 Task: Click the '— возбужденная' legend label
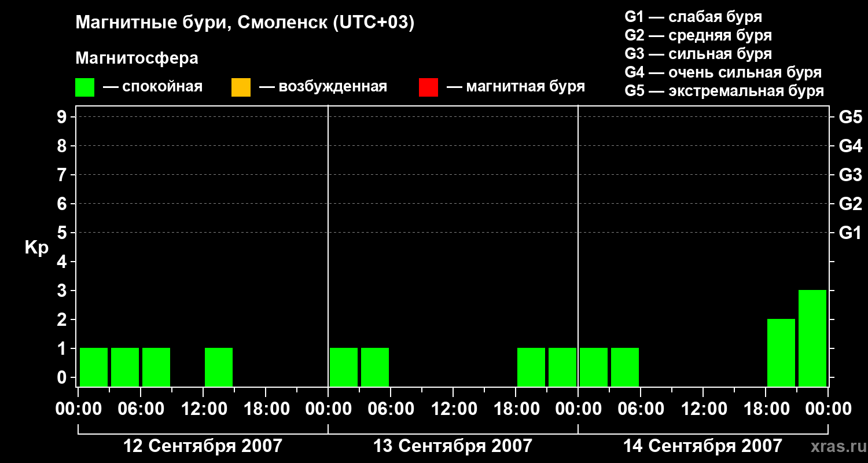pyautogui.click(x=323, y=87)
